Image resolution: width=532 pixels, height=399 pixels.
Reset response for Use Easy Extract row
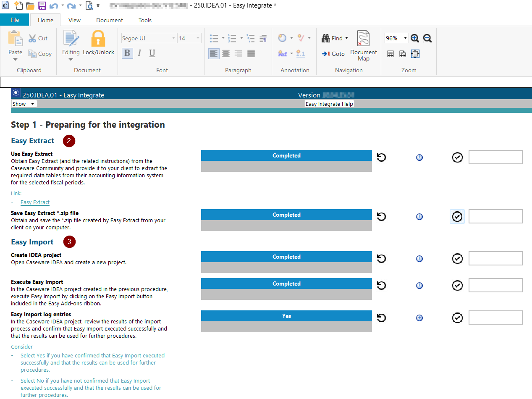tap(381, 157)
